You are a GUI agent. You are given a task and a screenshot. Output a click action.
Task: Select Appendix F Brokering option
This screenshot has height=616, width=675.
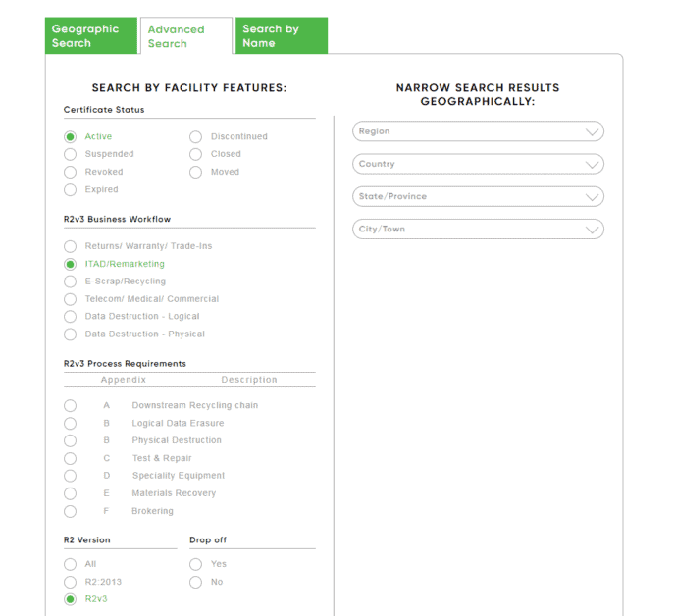(70, 511)
